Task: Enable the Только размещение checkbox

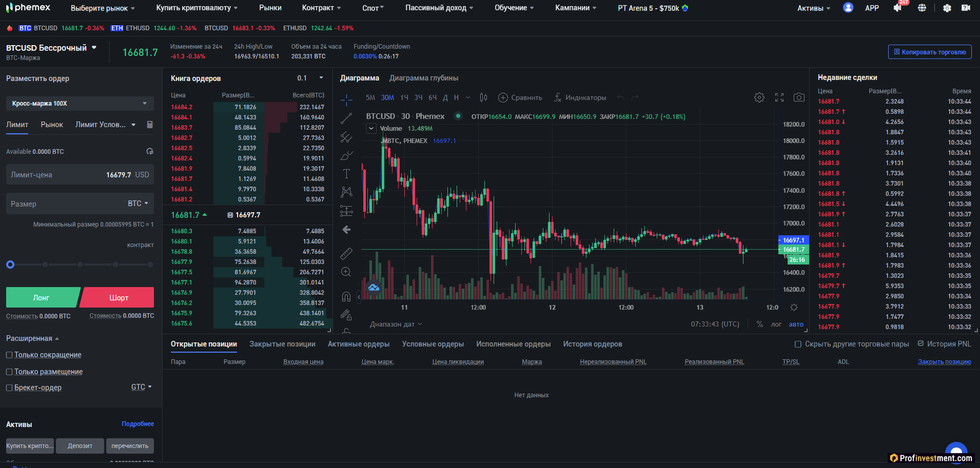Action: point(9,372)
